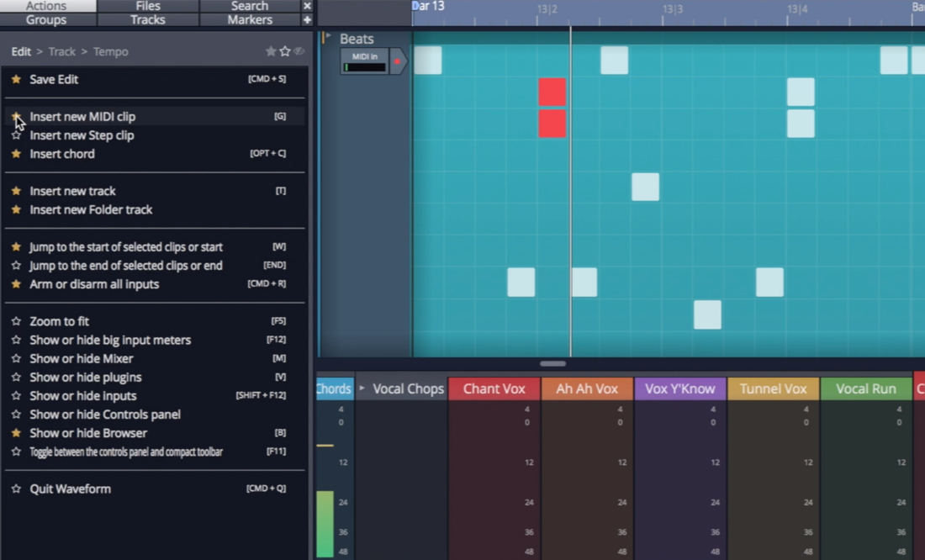Open the Search tab
925x560 pixels.
pyautogui.click(x=250, y=6)
